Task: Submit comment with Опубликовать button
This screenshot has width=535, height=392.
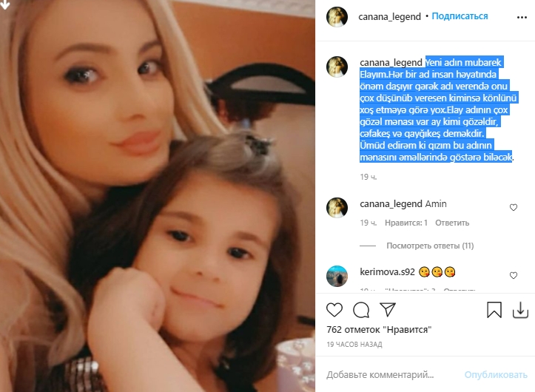Action: pos(496,374)
